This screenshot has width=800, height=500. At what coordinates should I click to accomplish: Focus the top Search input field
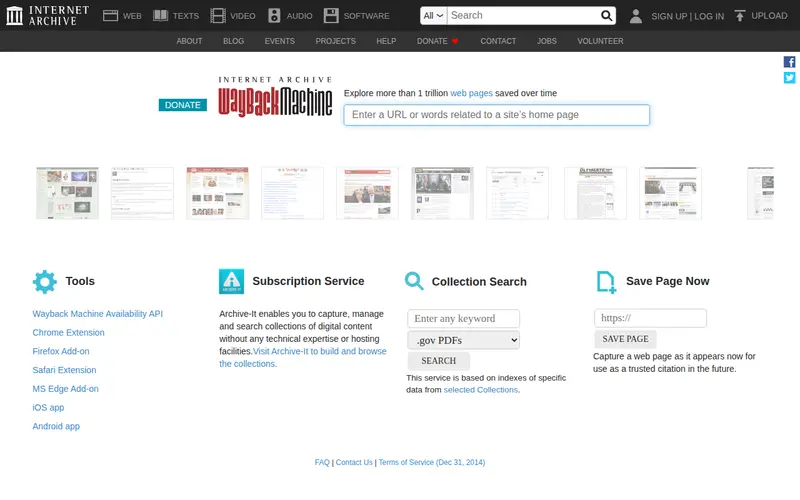click(x=523, y=15)
